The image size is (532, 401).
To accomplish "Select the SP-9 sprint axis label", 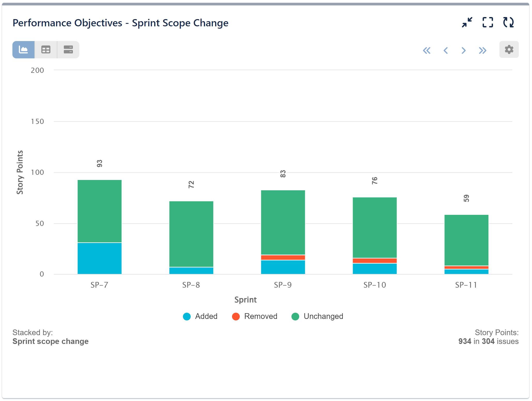I will click(x=283, y=285).
